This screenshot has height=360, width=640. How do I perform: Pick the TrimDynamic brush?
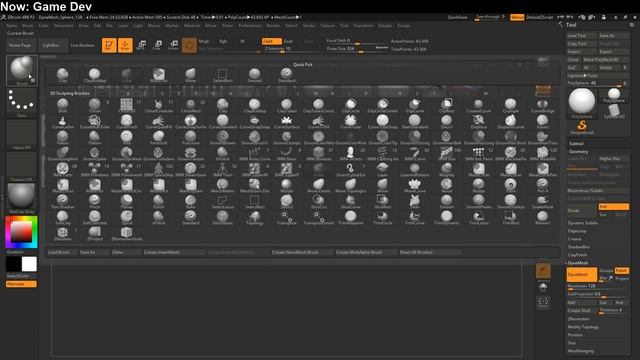pos(447,218)
